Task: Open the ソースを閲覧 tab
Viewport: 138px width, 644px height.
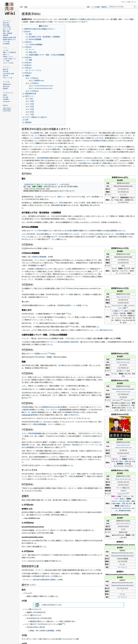Action: pyautogui.click(x=95, y=7)
